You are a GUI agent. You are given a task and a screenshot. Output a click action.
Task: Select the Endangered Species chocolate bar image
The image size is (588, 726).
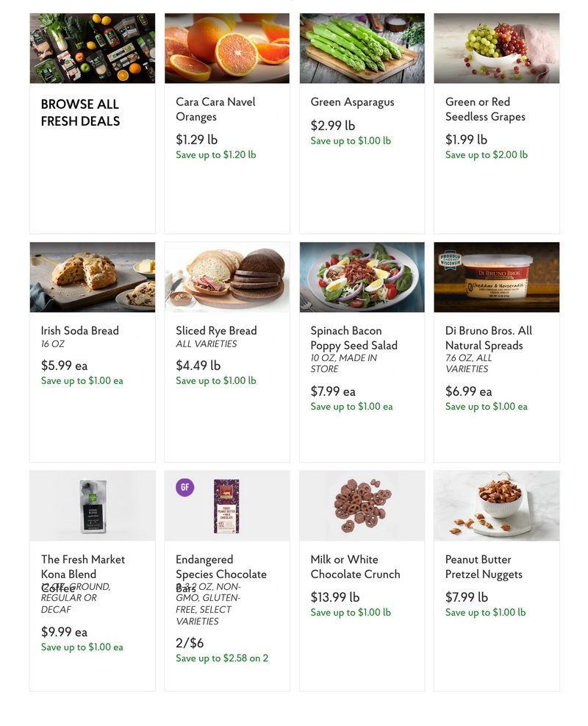(x=227, y=505)
